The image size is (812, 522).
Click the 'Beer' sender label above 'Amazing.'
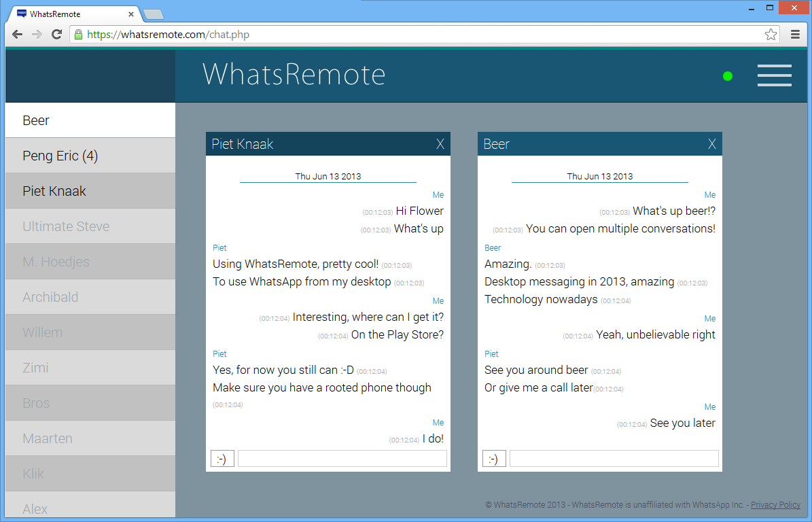click(x=493, y=248)
